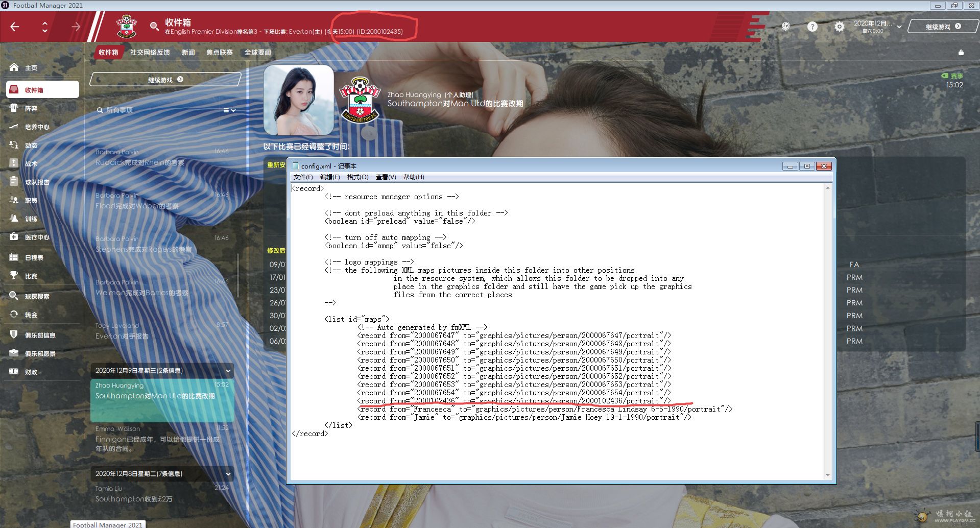Open Southampton收到£2万 message
The height and width of the screenshot is (528, 980).
click(x=162, y=494)
